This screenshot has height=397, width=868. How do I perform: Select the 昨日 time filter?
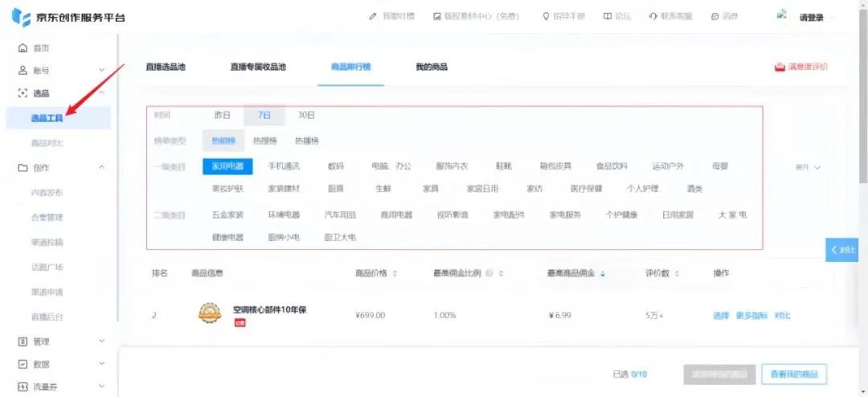223,115
